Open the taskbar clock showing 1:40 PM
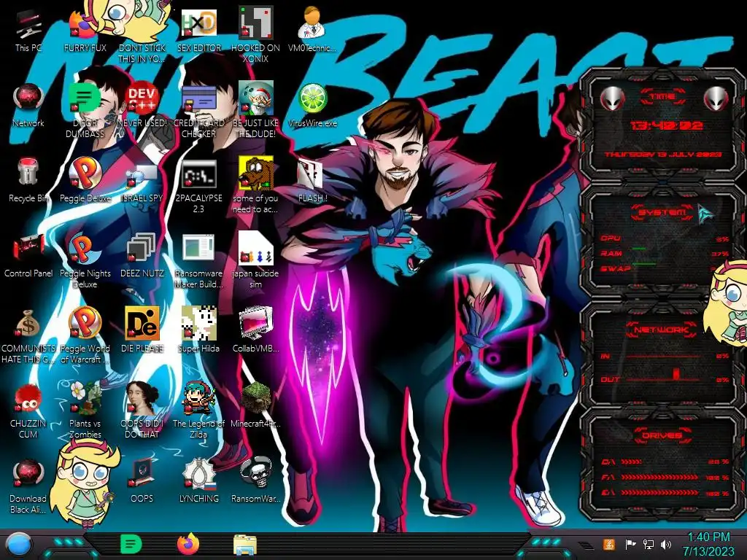The image size is (747, 560). pos(708,544)
